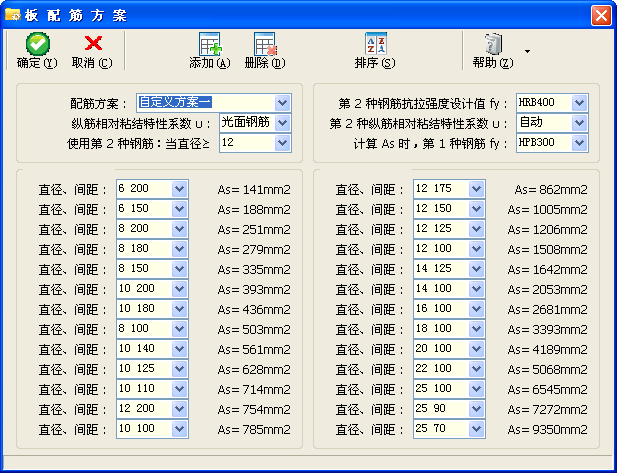The image size is (617, 473).
Task: Open the 自动 coefficient dropdown
Action: [580, 123]
